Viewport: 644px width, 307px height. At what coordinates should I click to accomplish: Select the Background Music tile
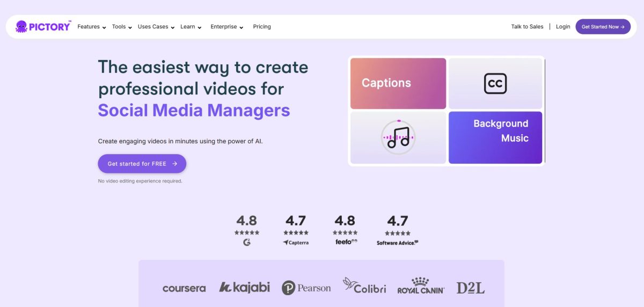coord(495,137)
